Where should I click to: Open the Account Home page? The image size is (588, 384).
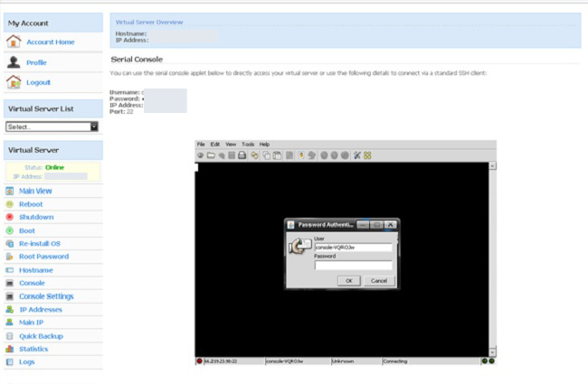point(51,42)
